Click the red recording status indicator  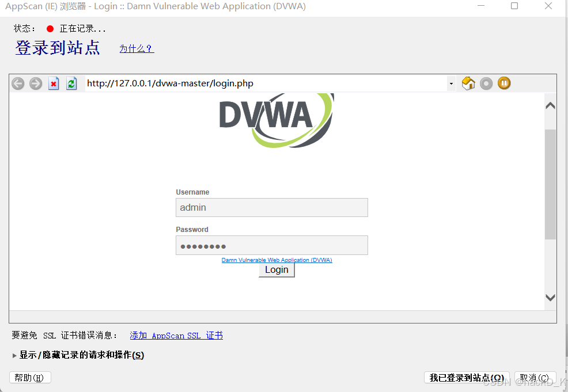50,29
